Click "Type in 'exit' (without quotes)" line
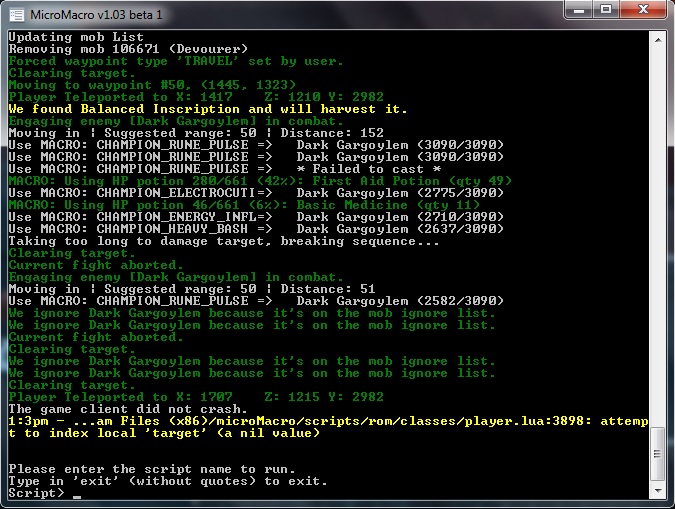675x509 pixels. click(x=168, y=481)
